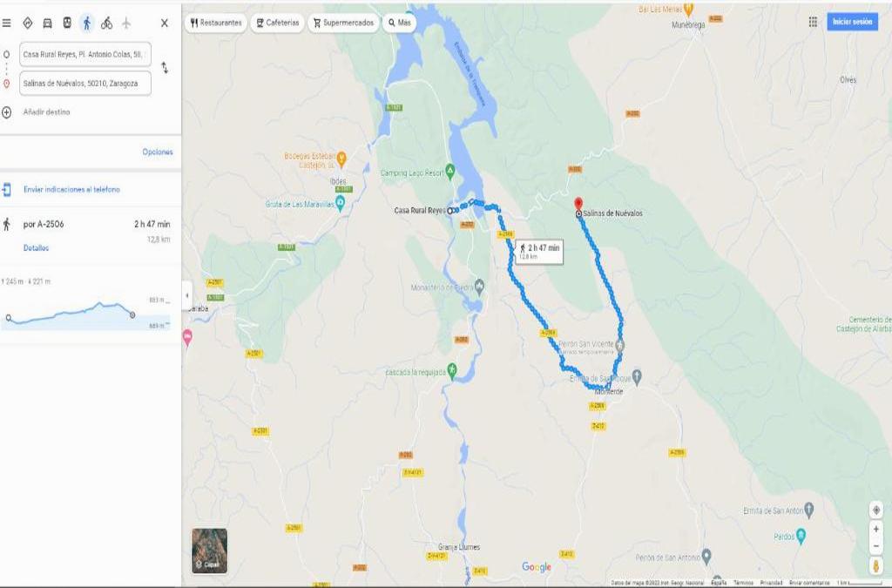Toggle satellite Capas layer thumbnail

(209, 551)
